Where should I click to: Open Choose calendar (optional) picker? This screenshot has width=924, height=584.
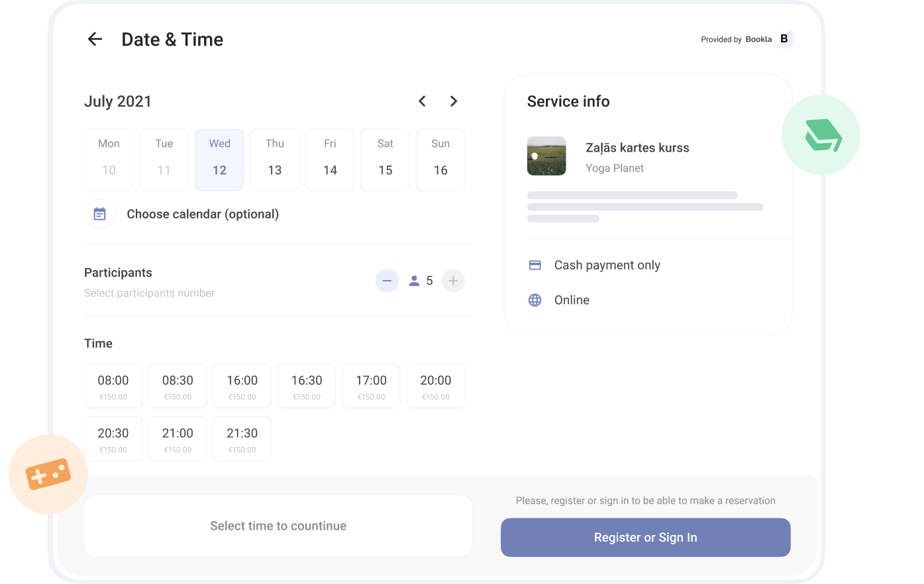(203, 214)
